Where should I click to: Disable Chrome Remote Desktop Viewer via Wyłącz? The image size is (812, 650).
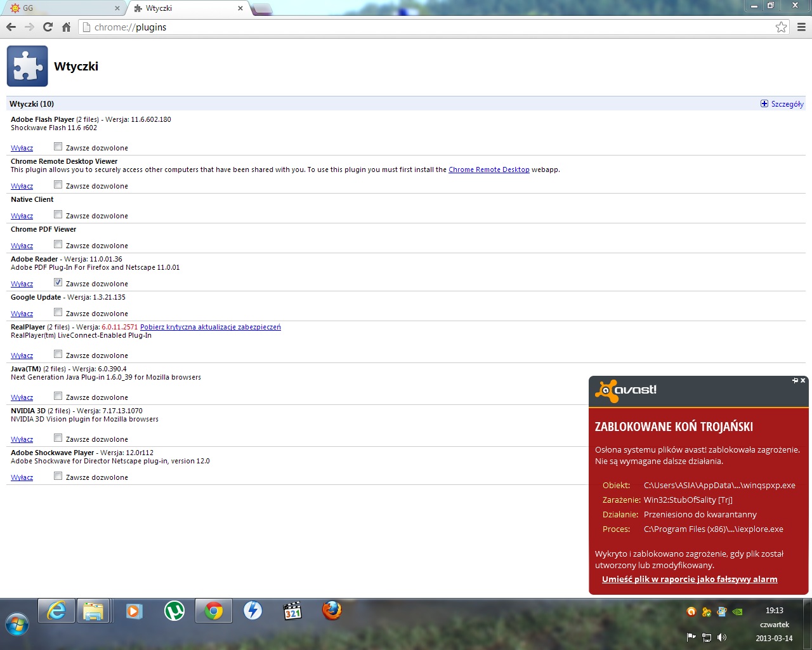[22, 186]
